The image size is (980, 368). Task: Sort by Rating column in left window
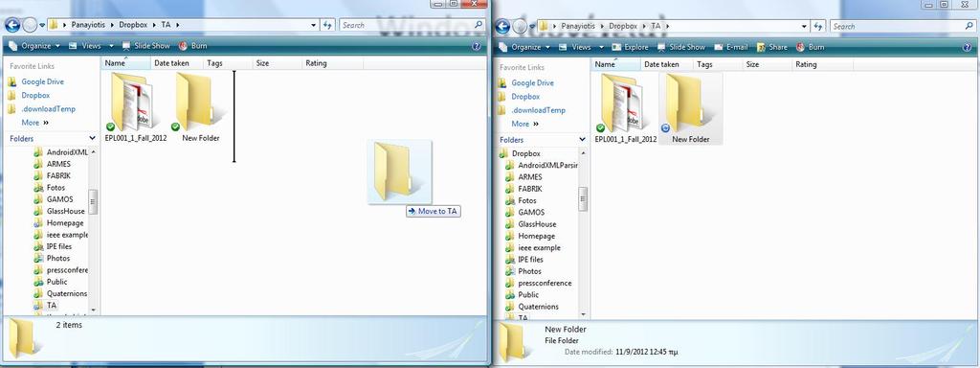pos(333,63)
